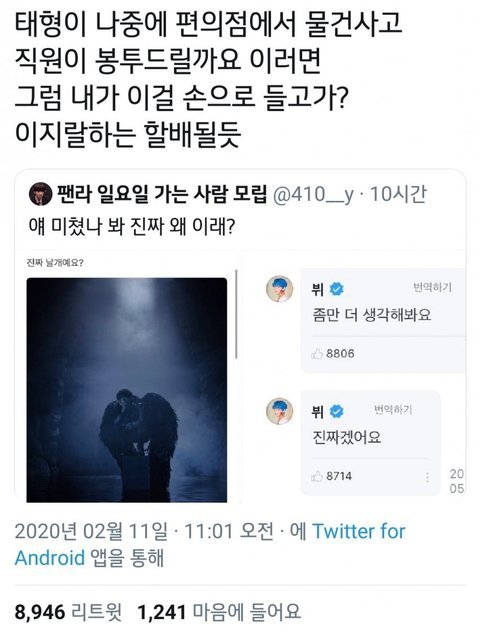The height and width of the screenshot is (632, 480).
Task: Translate the 좀만 더 생각해봐요 comment
Action: [432, 287]
